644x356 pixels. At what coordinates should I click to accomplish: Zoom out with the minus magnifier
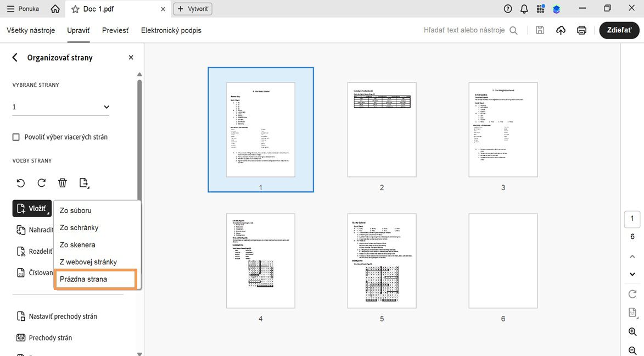click(632, 351)
